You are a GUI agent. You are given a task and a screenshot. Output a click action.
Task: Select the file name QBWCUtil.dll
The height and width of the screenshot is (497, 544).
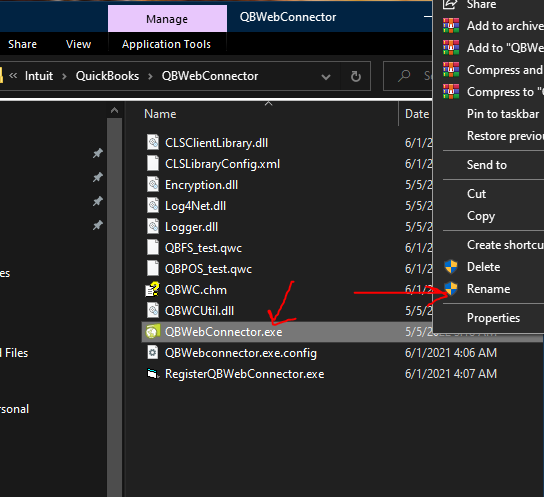click(x=199, y=311)
